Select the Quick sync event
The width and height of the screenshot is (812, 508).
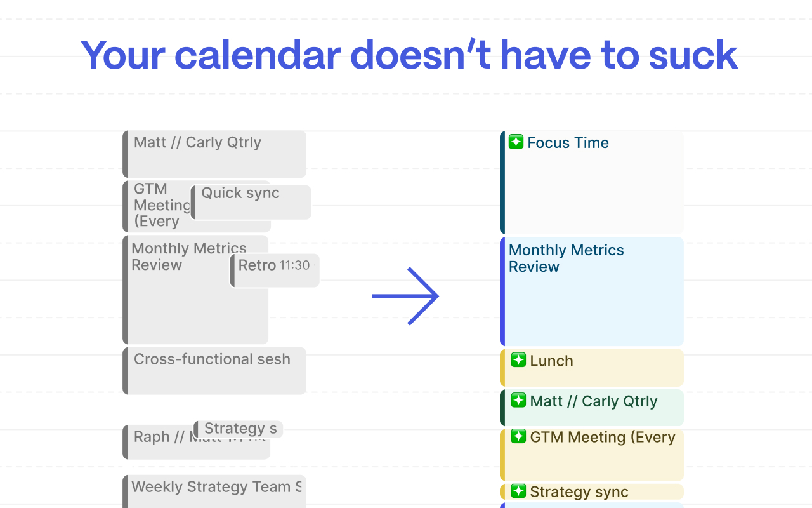(251, 203)
